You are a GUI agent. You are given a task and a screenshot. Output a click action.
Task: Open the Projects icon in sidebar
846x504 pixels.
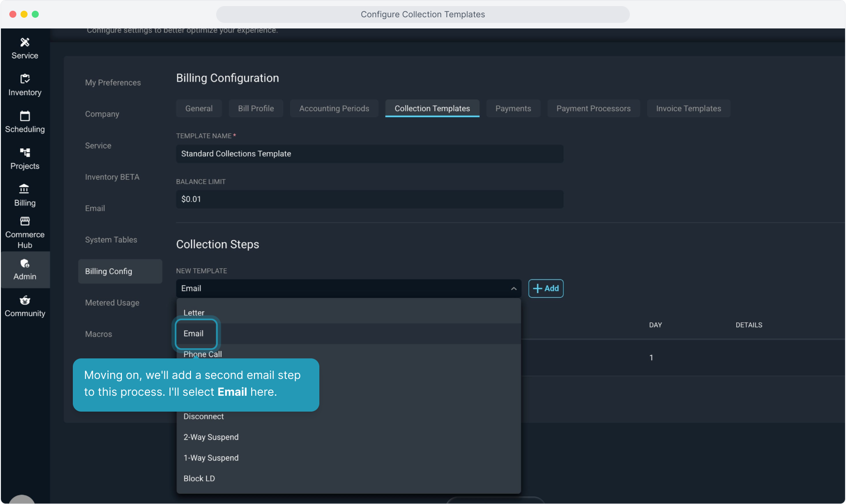[x=25, y=153]
